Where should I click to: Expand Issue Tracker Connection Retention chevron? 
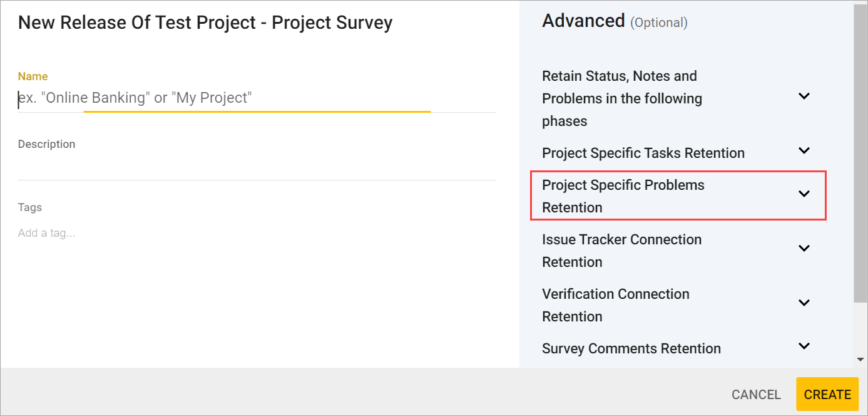tap(804, 249)
